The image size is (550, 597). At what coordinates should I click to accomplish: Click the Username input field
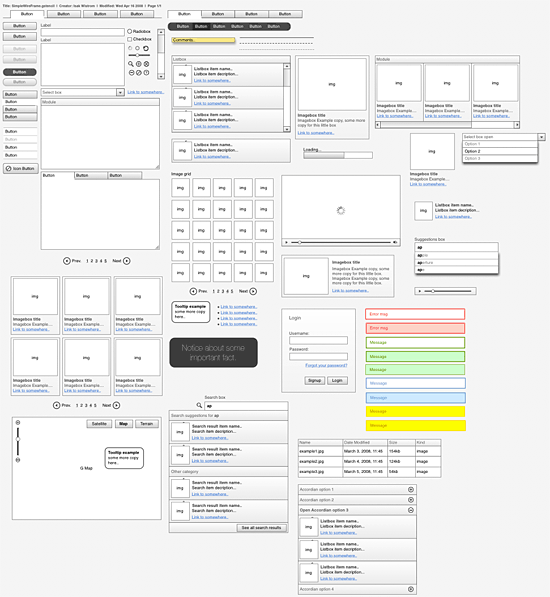click(319, 340)
